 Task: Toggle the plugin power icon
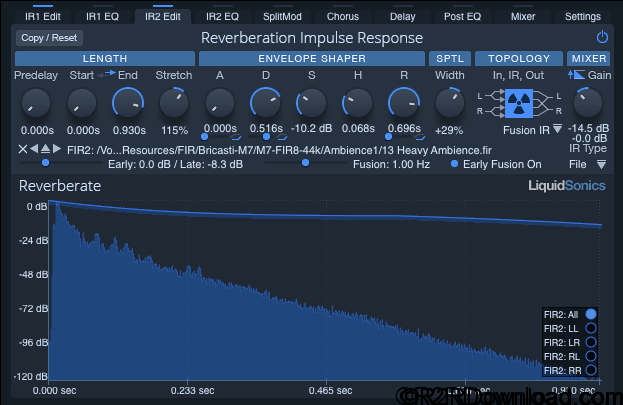click(x=602, y=37)
